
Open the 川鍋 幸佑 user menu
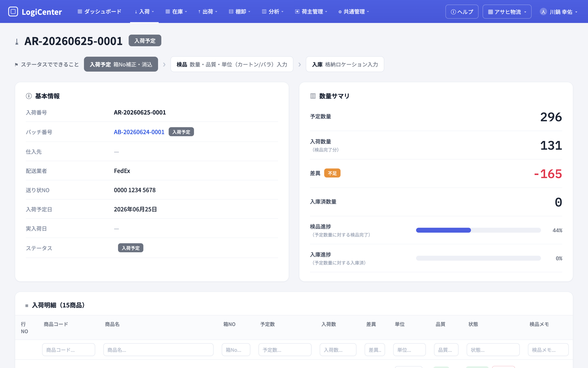tap(559, 12)
